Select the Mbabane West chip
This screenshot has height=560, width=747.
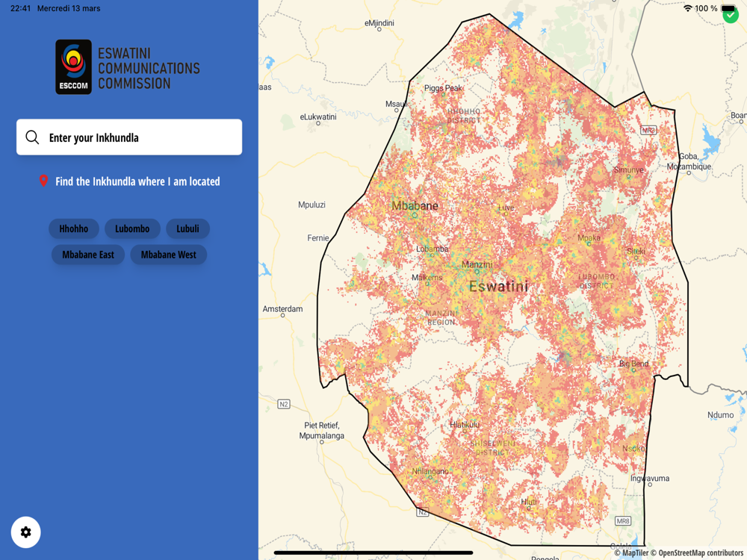(169, 255)
